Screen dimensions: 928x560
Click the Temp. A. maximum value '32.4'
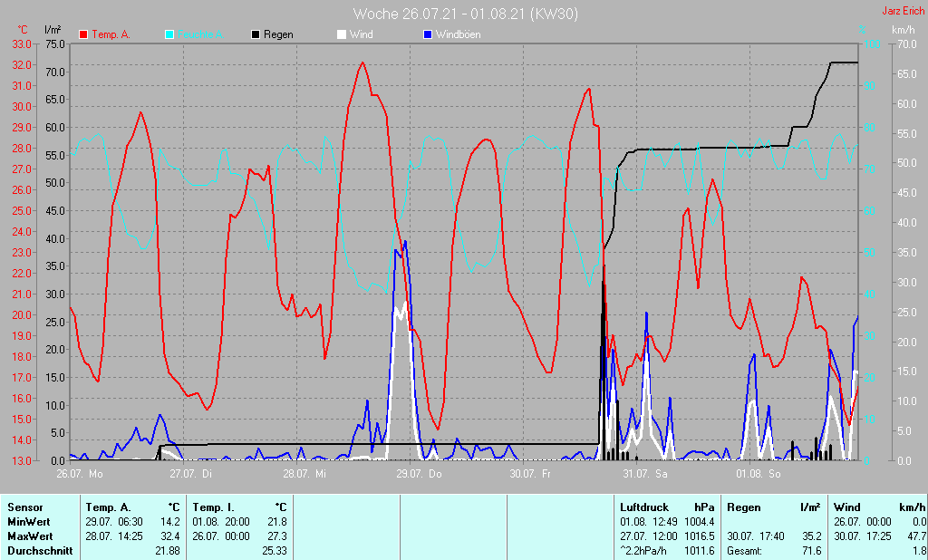point(169,536)
